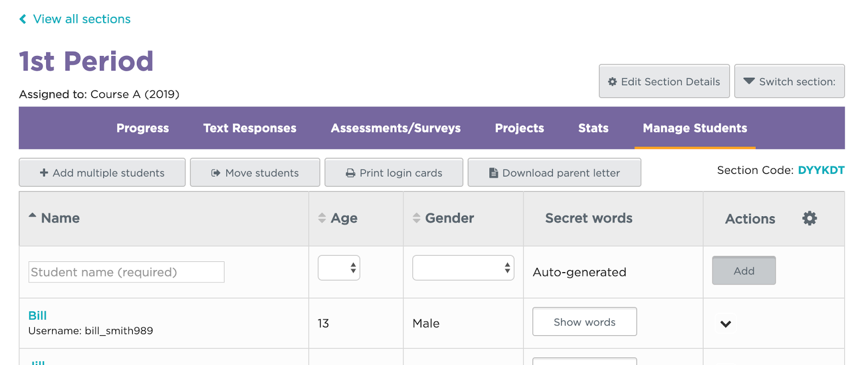Click the back chevron beside View all sections

23,20
